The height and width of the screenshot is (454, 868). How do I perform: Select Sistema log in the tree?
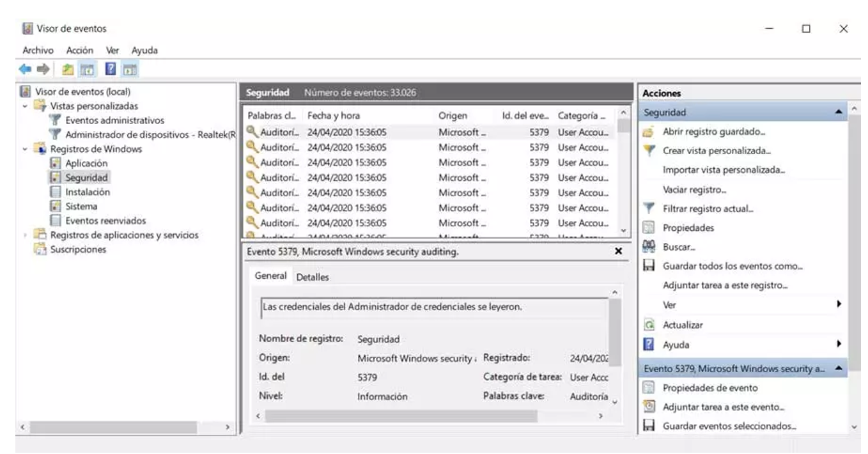tap(81, 207)
